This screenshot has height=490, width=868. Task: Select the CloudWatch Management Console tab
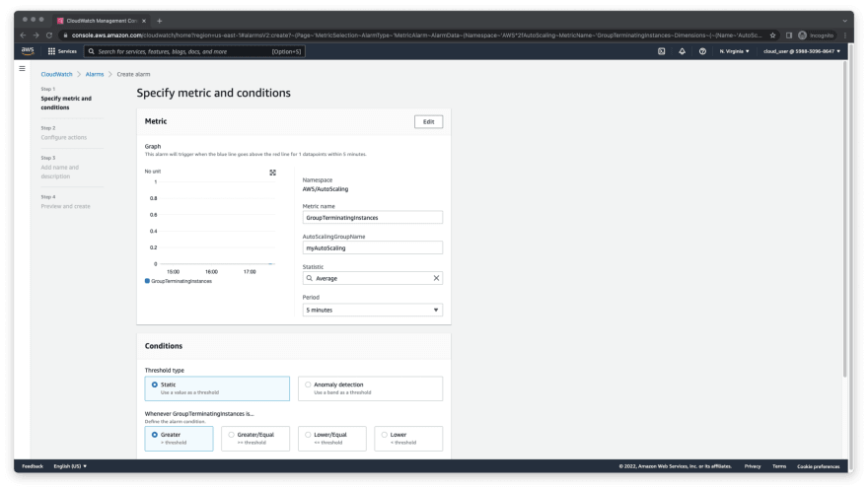102,21
